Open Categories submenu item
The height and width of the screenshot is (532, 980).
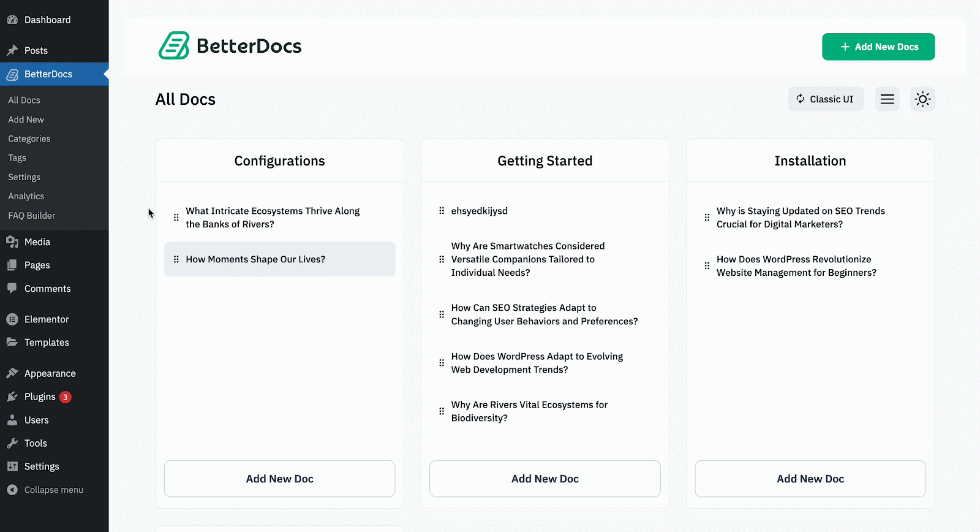point(29,139)
